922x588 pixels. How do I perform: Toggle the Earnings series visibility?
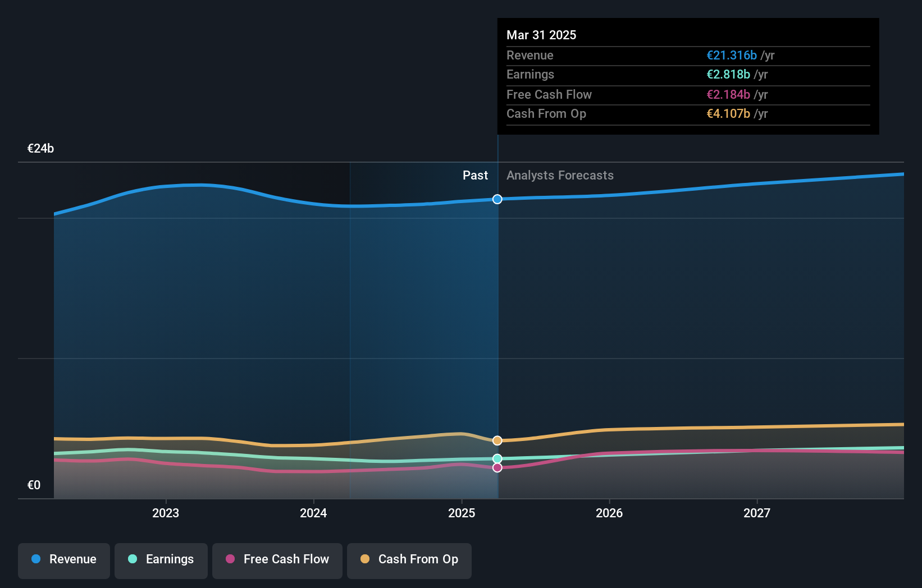[161, 560]
